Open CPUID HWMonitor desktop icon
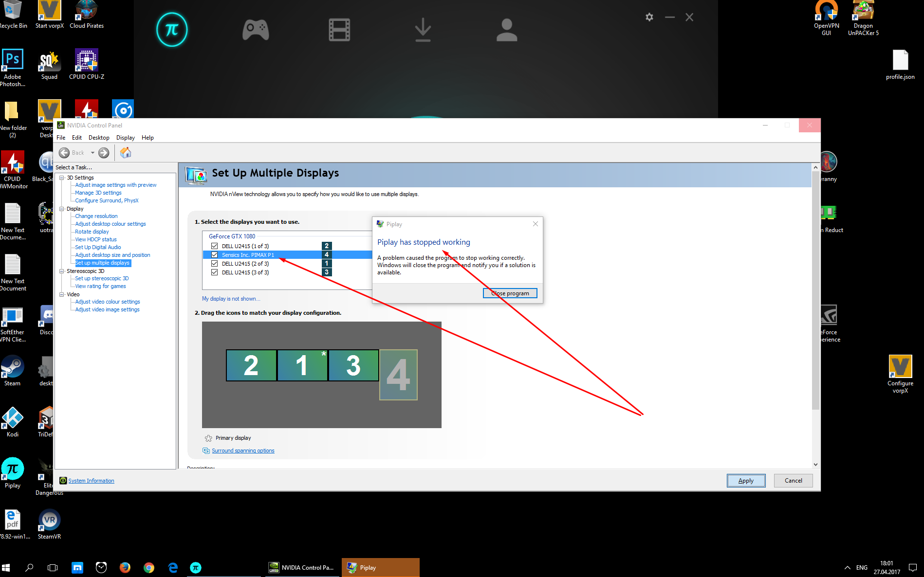 (13, 169)
